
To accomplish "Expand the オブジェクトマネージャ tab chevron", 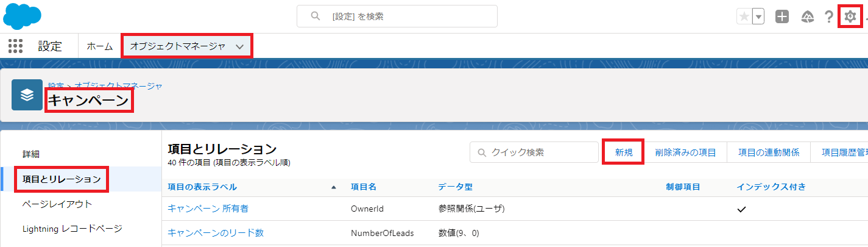I will (x=240, y=46).
